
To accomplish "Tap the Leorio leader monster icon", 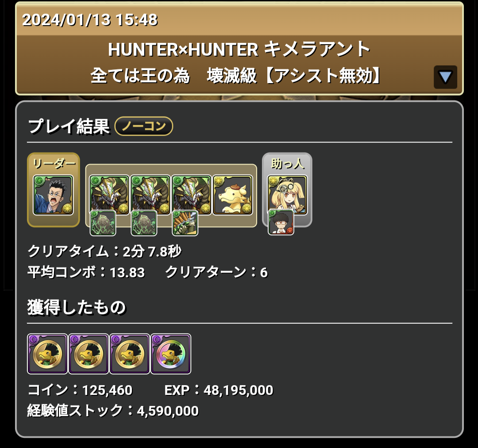I will click(x=54, y=195).
